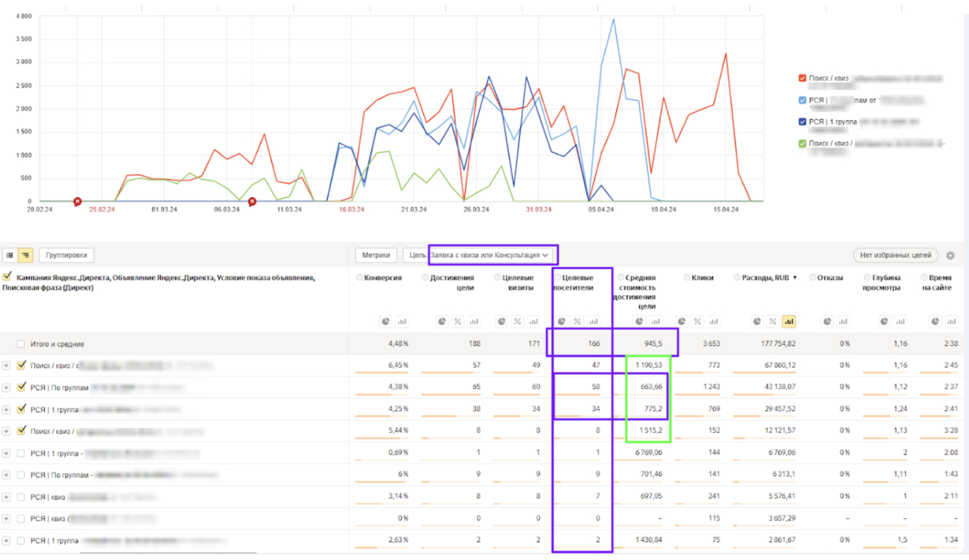
Task: Click percent icon under Достижения цели
Action: click(458, 322)
